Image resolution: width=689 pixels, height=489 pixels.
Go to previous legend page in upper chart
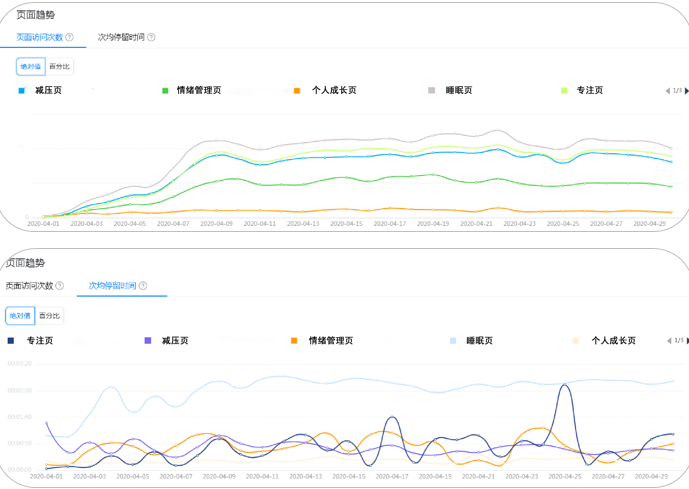click(x=668, y=91)
